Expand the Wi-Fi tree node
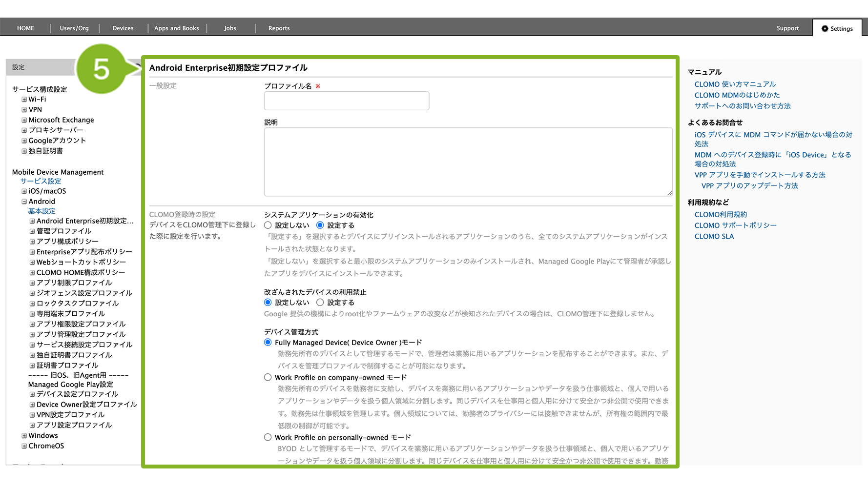 pos(24,100)
